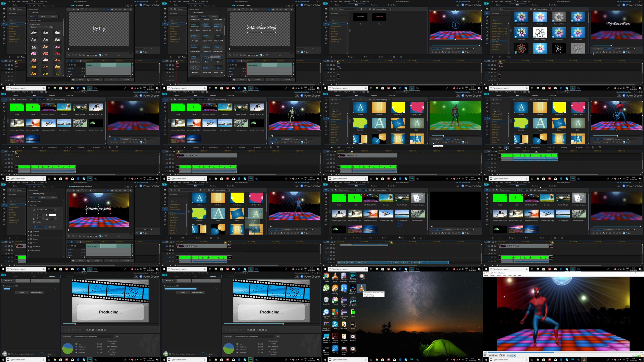Apply bold in the Font Type section

35,227
